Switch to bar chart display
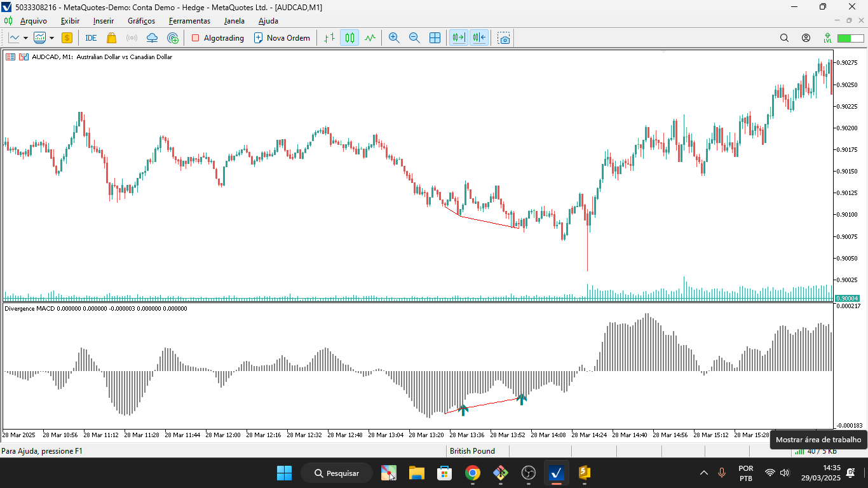This screenshot has width=868, height=488. [x=329, y=37]
